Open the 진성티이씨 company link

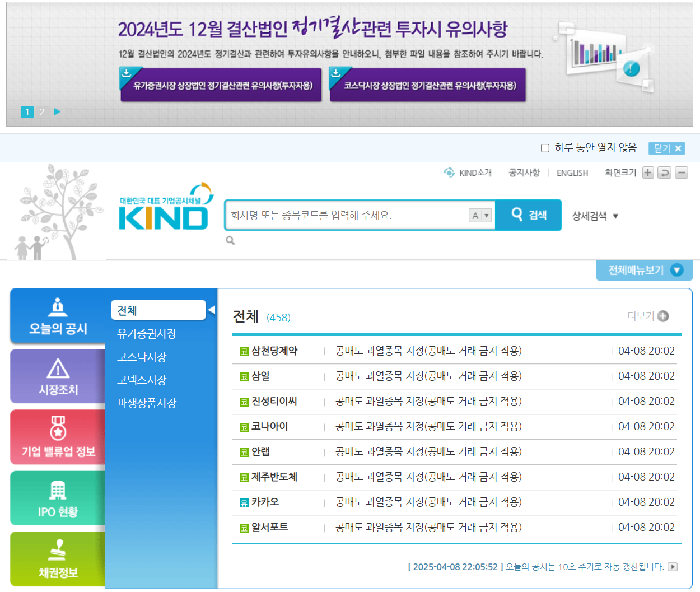coord(274,402)
